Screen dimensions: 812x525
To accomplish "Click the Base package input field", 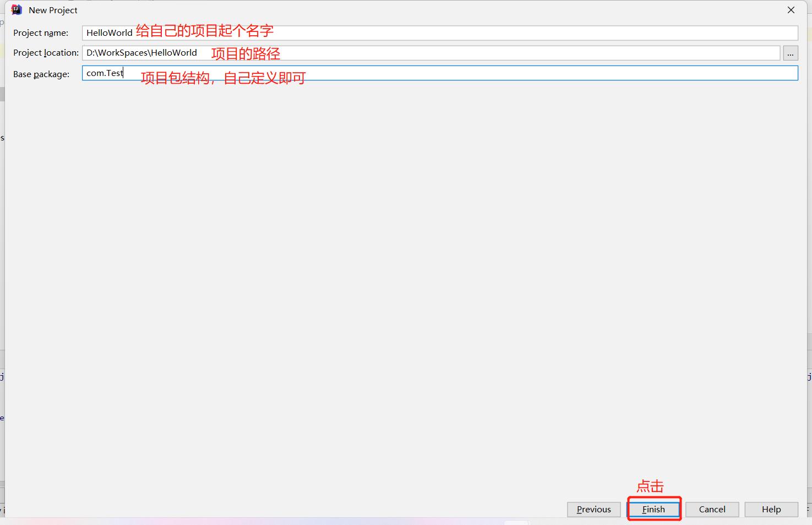I will [440, 73].
